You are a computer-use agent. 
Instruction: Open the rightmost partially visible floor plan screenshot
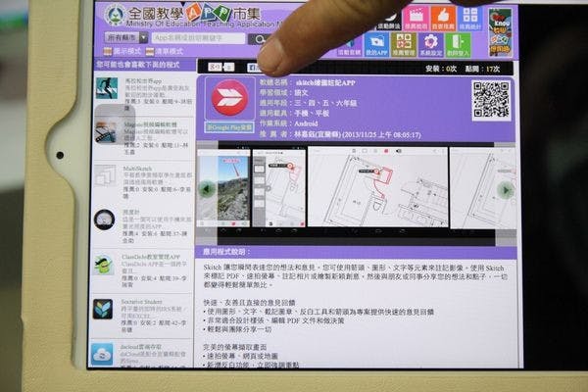pyautogui.click(x=482, y=188)
